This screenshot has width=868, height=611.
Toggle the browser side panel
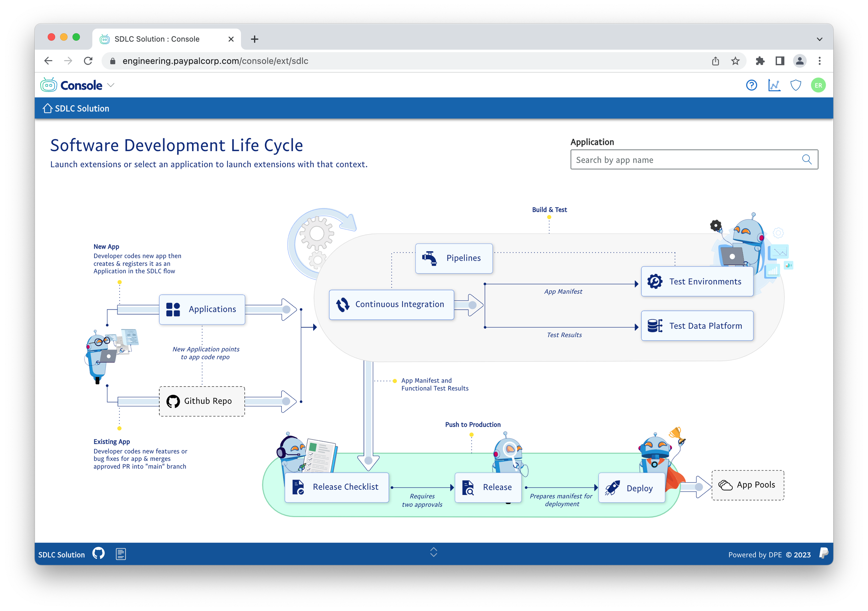779,61
